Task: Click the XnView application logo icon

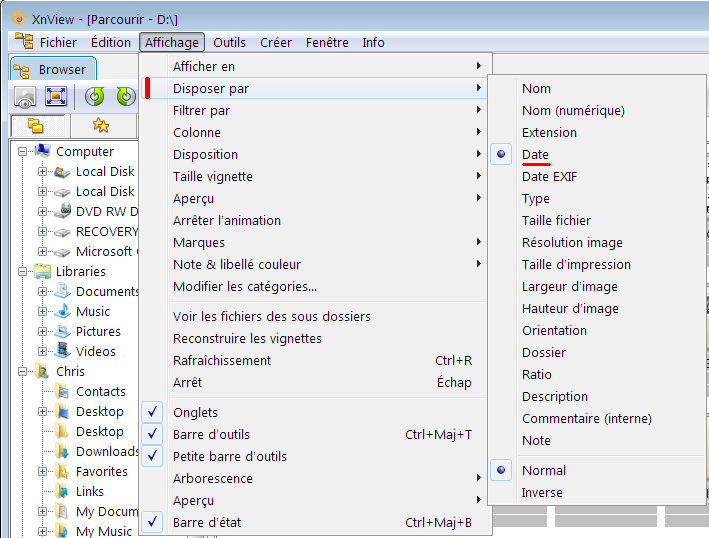Action: [19, 19]
